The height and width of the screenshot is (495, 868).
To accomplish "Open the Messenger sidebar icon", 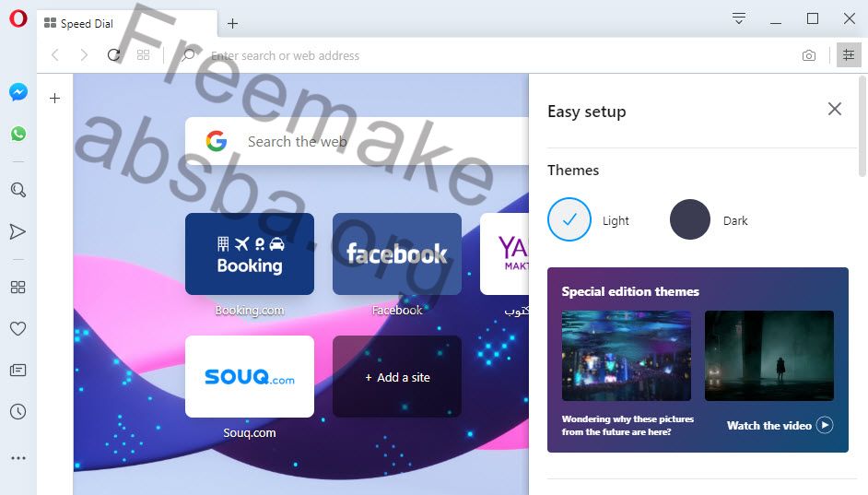I will [x=18, y=92].
